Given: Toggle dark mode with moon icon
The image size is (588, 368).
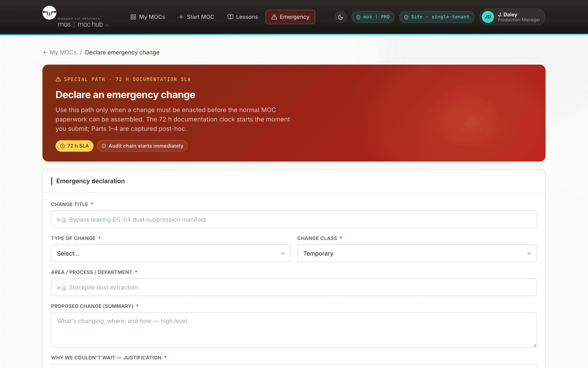Looking at the screenshot, I should click(x=340, y=17).
